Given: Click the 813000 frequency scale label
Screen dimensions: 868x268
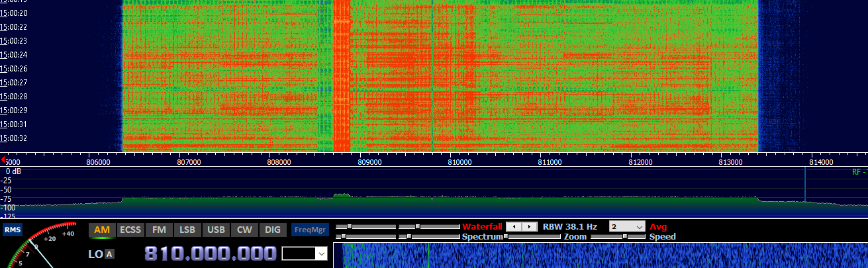Looking at the screenshot, I should 731,161.
